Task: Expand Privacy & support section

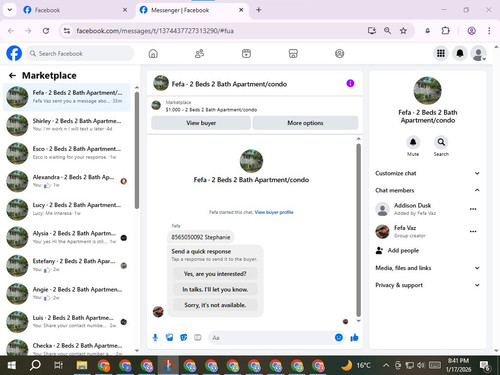Action: click(x=427, y=285)
